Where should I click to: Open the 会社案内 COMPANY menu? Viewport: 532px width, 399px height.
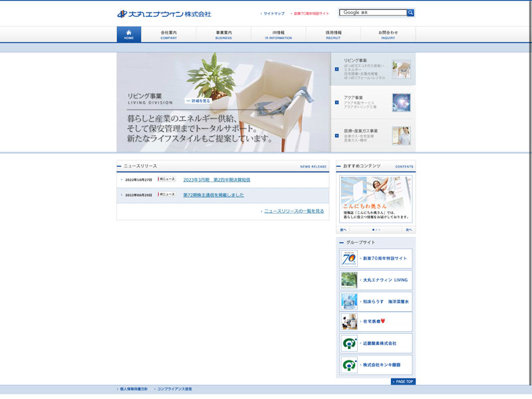tap(169, 35)
